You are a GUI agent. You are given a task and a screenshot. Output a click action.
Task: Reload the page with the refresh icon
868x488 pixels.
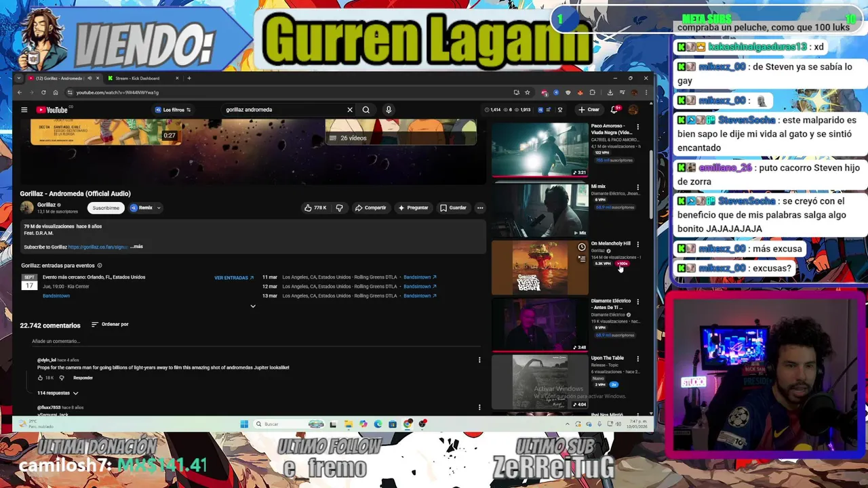tap(43, 92)
